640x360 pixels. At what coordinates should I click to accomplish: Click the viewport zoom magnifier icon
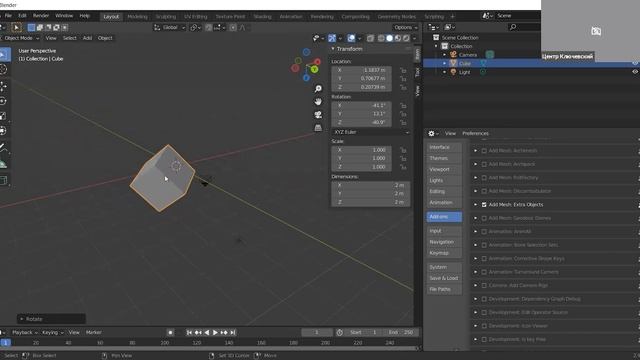(318, 89)
